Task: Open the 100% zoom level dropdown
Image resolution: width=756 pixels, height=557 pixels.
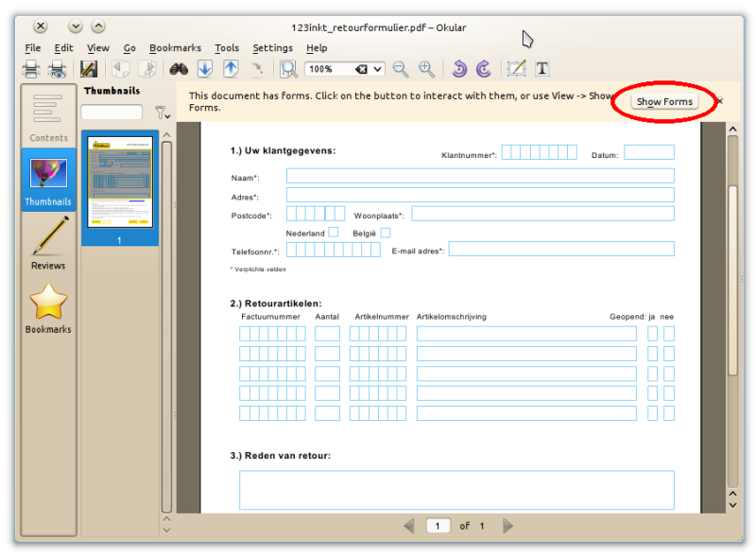Action: (378, 69)
